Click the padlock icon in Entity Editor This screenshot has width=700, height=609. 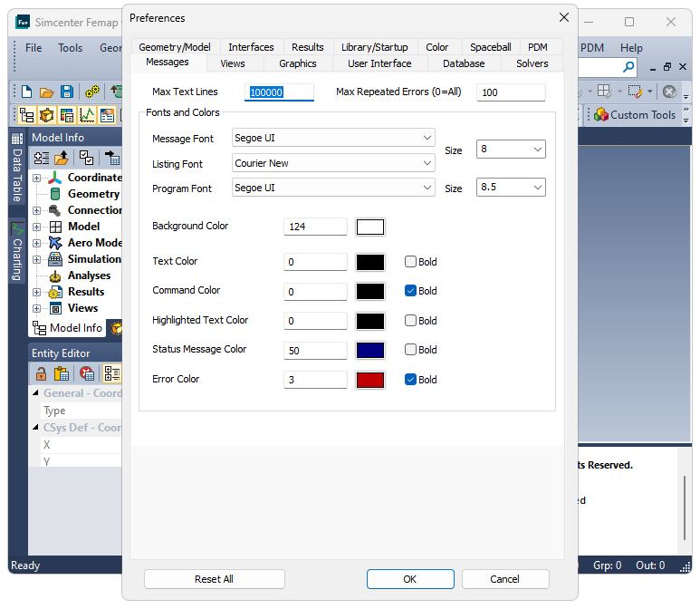(41, 373)
